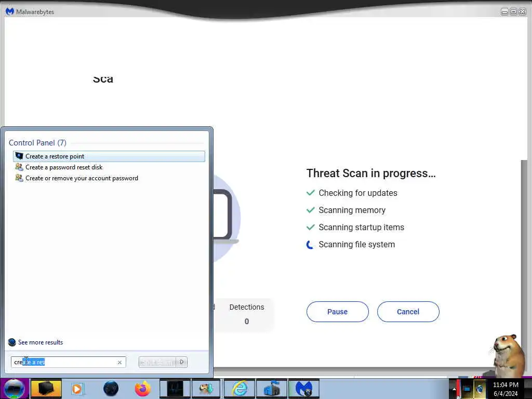Click the spinner beside Scanning file system
532x399 pixels.
310,245
